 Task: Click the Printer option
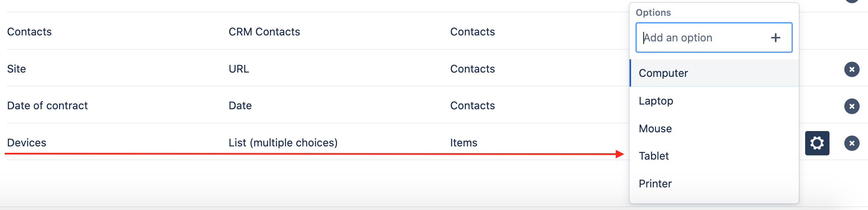[x=655, y=184]
